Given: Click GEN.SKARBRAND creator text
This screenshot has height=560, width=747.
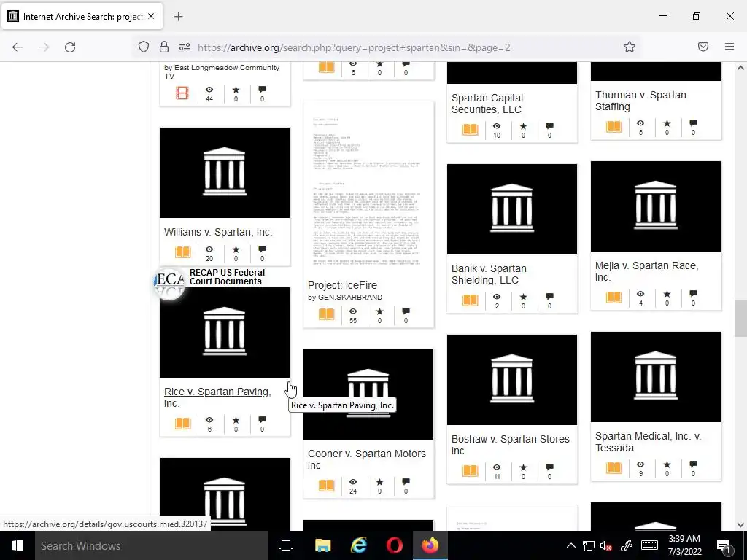Looking at the screenshot, I should [x=349, y=297].
